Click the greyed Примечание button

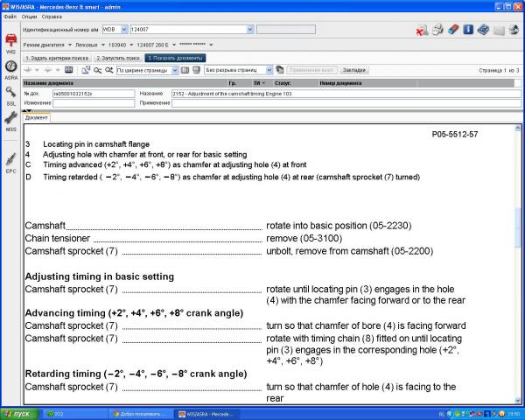coord(311,70)
